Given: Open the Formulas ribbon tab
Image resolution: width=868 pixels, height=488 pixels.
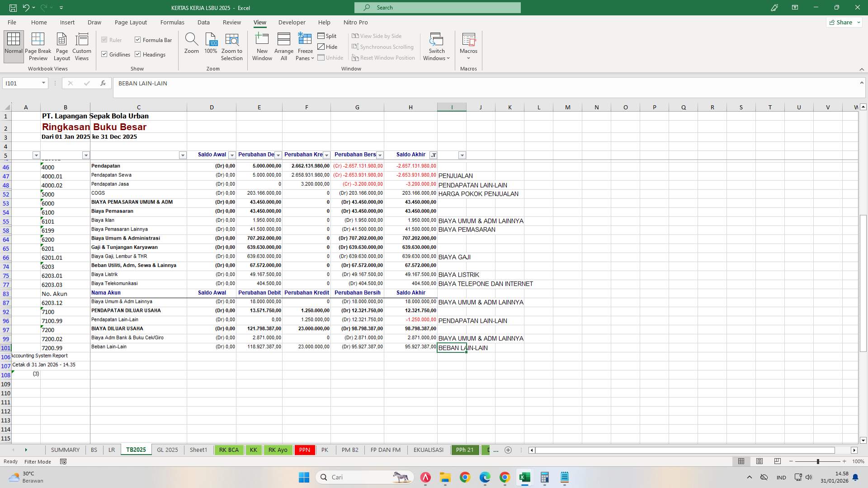Looking at the screenshot, I should pos(172,22).
